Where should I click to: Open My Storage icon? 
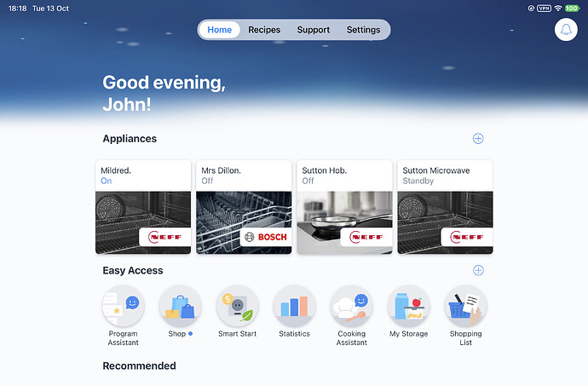click(x=408, y=307)
